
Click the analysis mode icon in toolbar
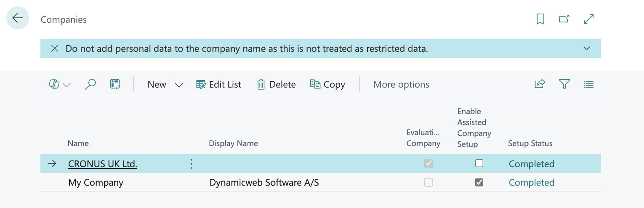(x=115, y=84)
